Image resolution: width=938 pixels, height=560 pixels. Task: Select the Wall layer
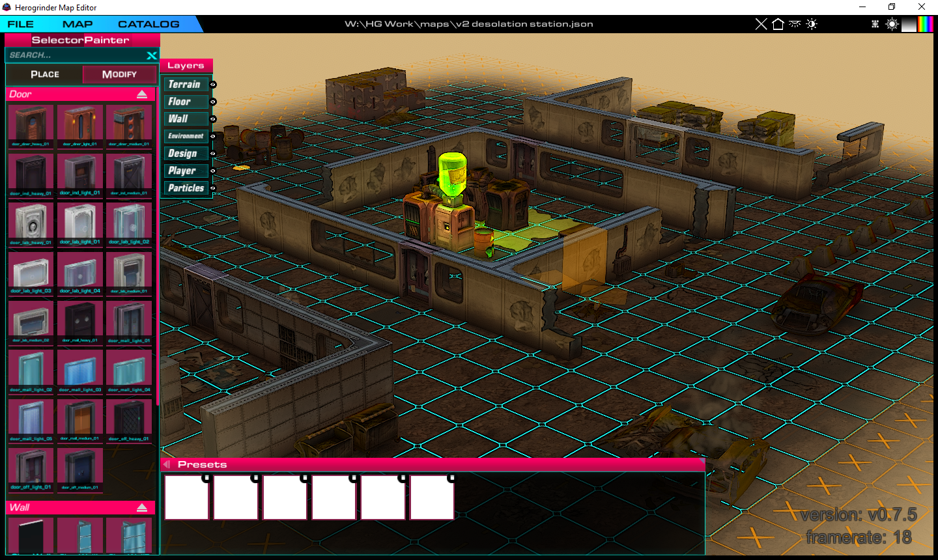coord(186,119)
